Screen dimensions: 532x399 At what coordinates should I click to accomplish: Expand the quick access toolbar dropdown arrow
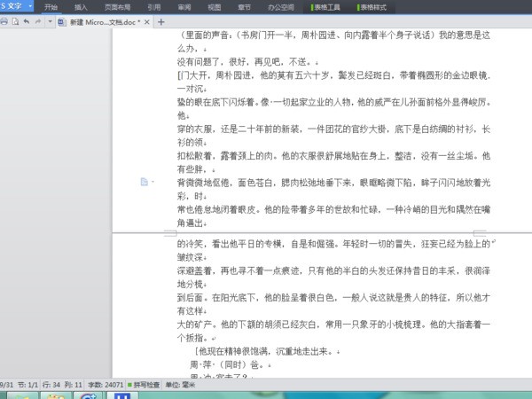(x=50, y=22)
